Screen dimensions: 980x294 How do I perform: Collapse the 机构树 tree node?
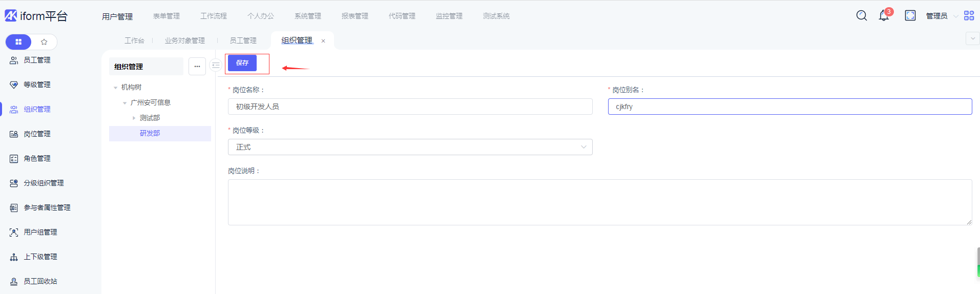coord(116,88)
